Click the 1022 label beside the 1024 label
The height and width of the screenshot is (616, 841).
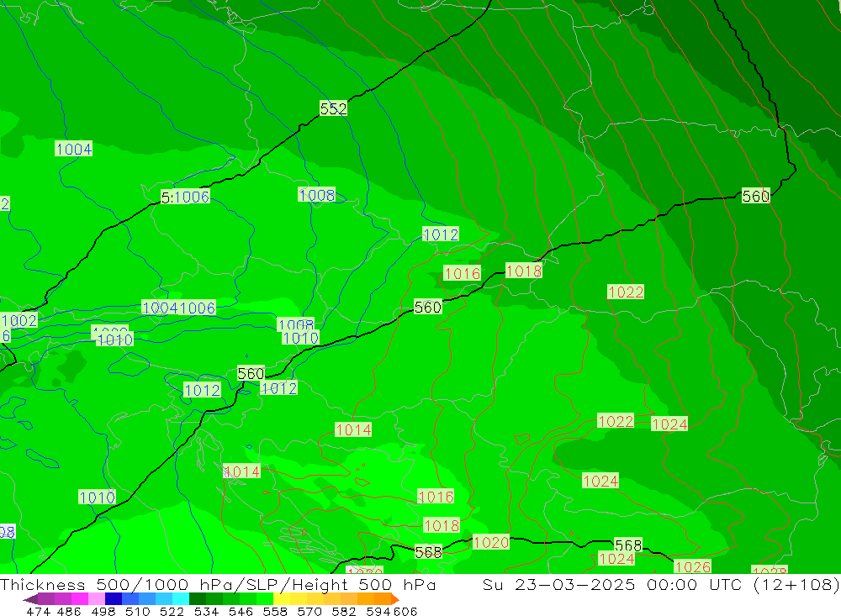[616, 421]
